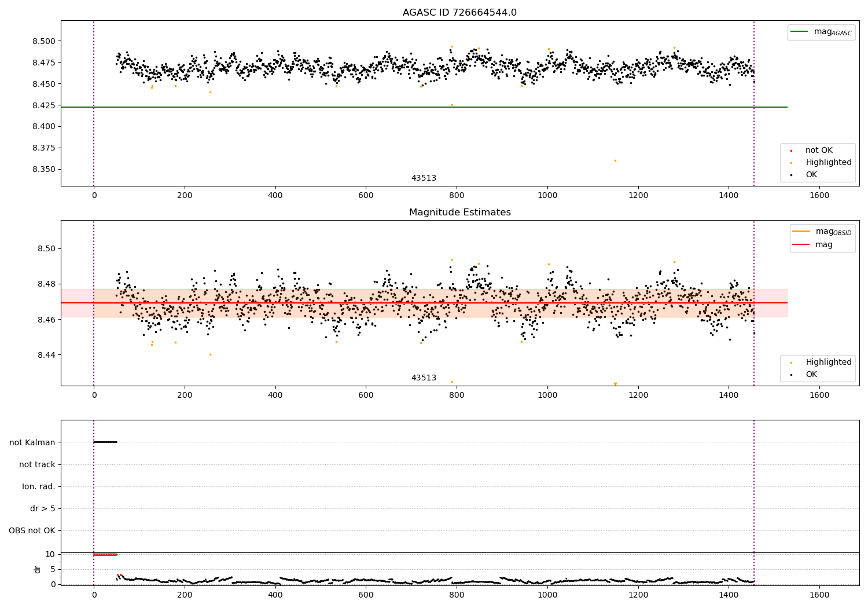Click the '200' x-tick below Magnitude Estimates panel
The image size is (868, 608).
185,395
